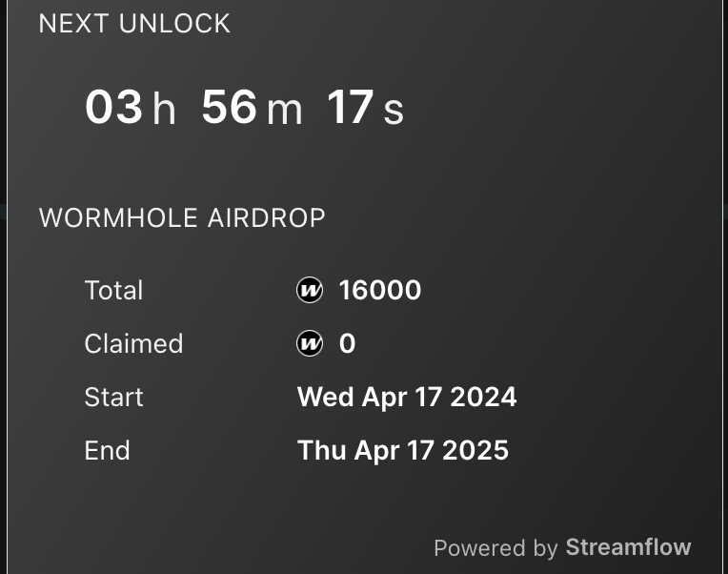Click the Wormhole token icon beside 16000

tap(310, 291)
